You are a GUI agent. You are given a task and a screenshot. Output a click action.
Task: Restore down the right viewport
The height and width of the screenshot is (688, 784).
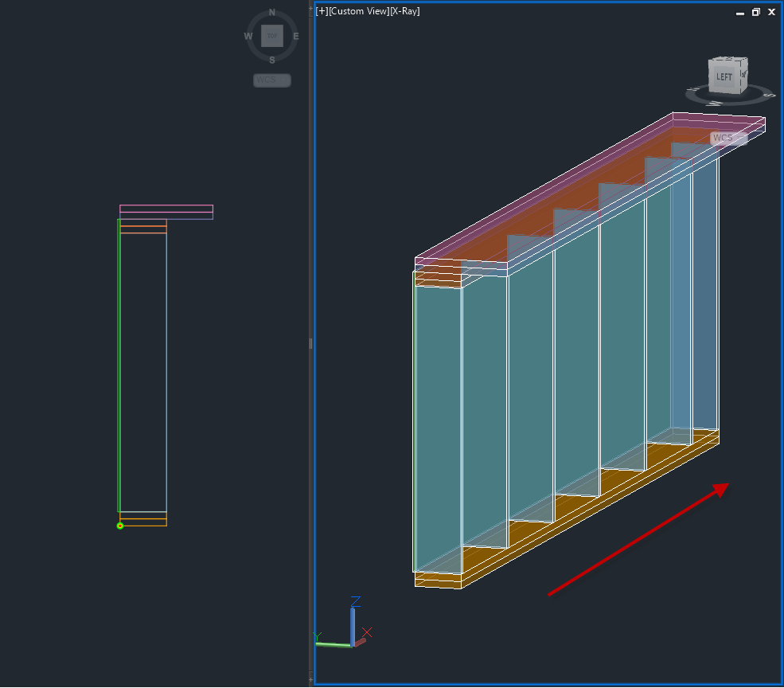click(x=756, y=12)
